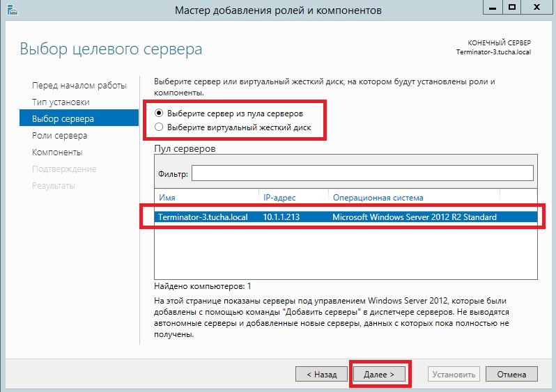Screen dimensions: 556x392
Task: Click the 'КОНЕЧНЫЙ СЕРВЕР' label
Action: (500, 43)
